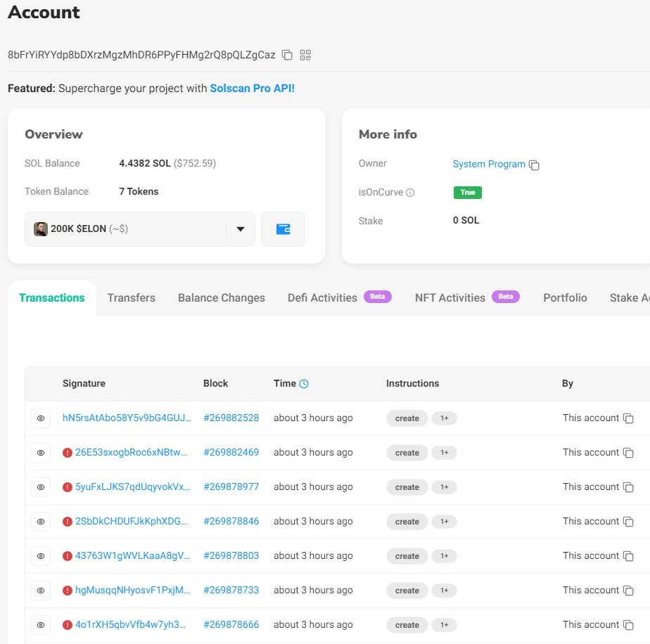The height and width of the screenshot is (644, 650).
Task: Switch to the Transfers tab
Action: 131,297
